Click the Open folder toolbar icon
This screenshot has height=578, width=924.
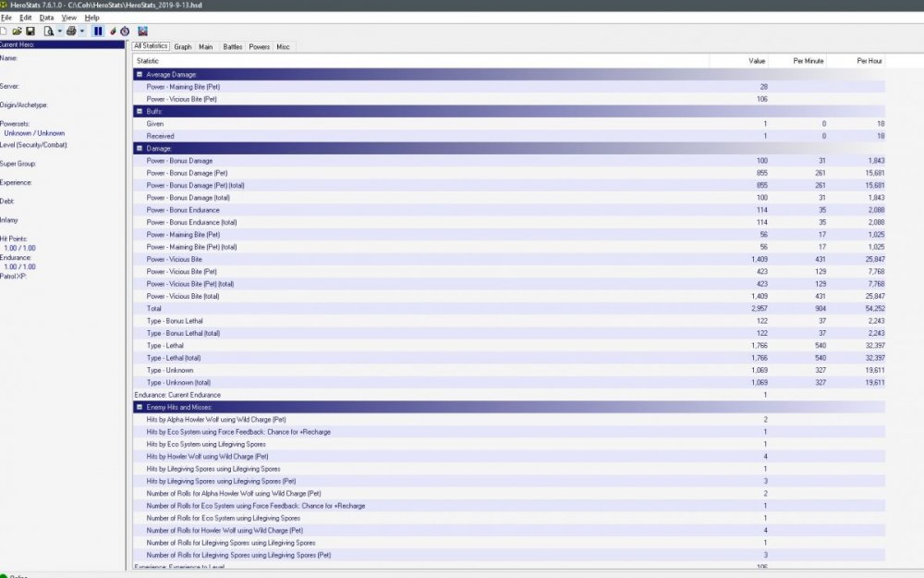(x=17, y=31)
